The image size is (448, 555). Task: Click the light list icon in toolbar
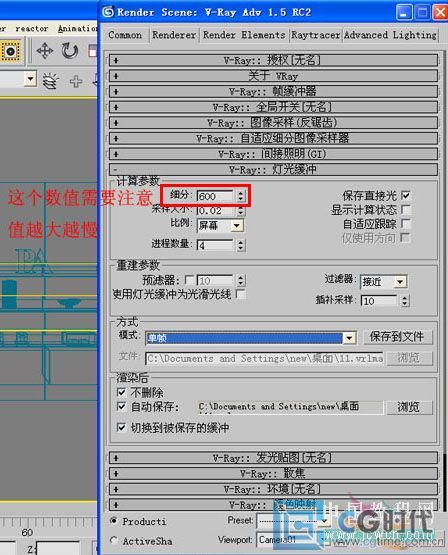pyautogui.click(x=51, y=81)
